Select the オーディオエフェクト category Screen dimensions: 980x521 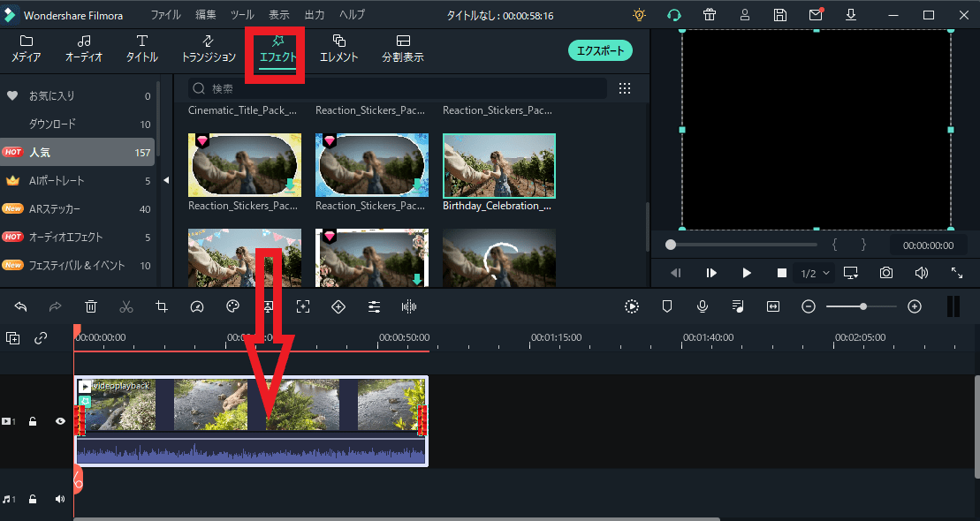tap(78, 237)
